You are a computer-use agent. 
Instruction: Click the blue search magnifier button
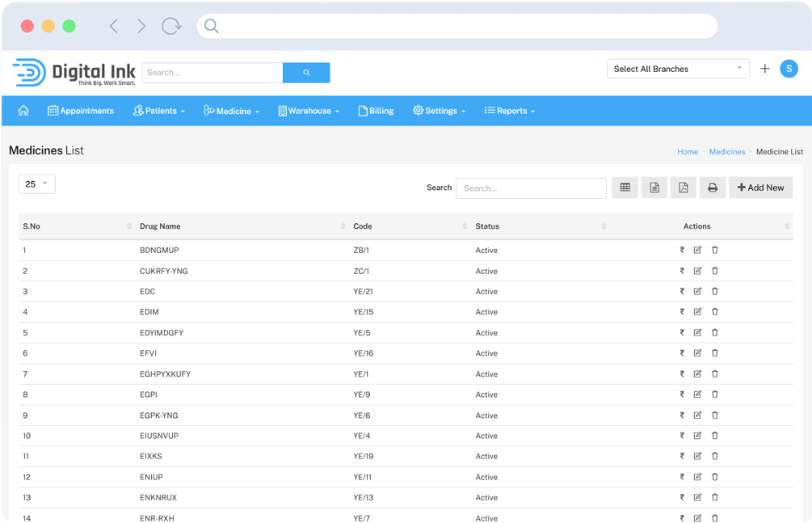(306, 73)
